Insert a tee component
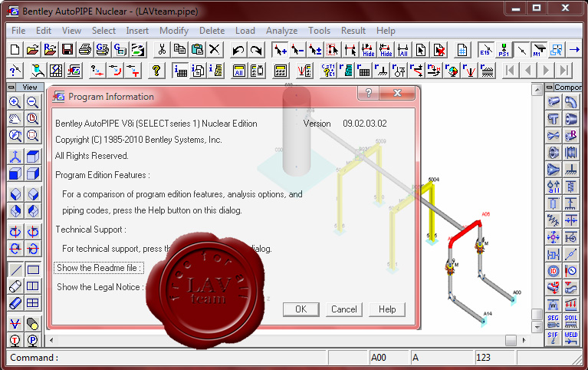This screenshot has height=370, width=588. click(554, 119)
